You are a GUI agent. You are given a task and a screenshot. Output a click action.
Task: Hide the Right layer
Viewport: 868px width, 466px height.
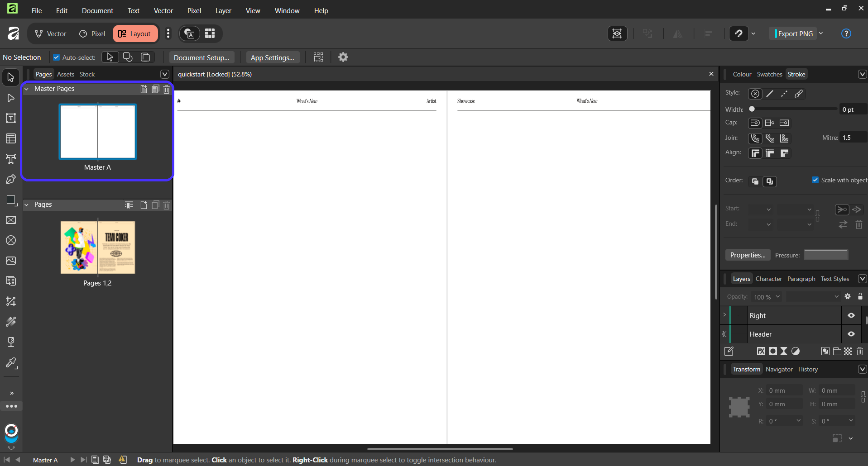(x=851, y=316)
